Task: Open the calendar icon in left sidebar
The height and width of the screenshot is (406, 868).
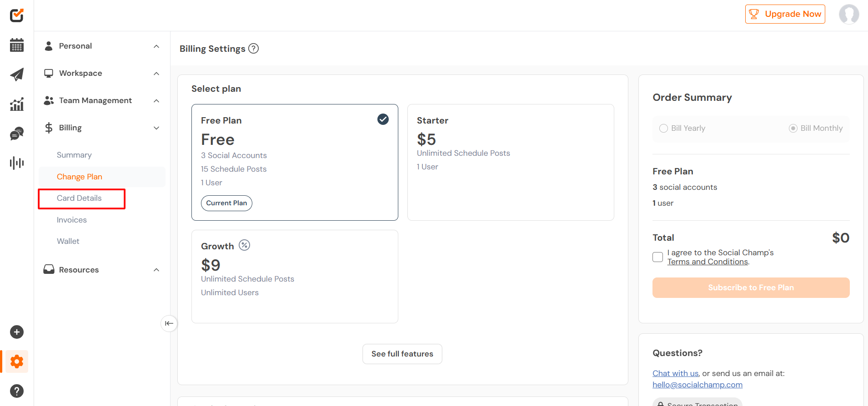Action: point(17,45)
